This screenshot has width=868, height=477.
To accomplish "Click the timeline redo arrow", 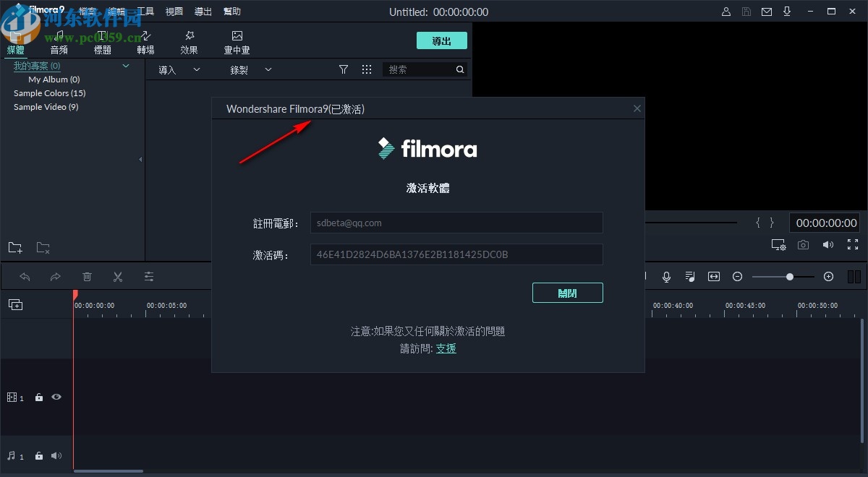I will point(56,277).
